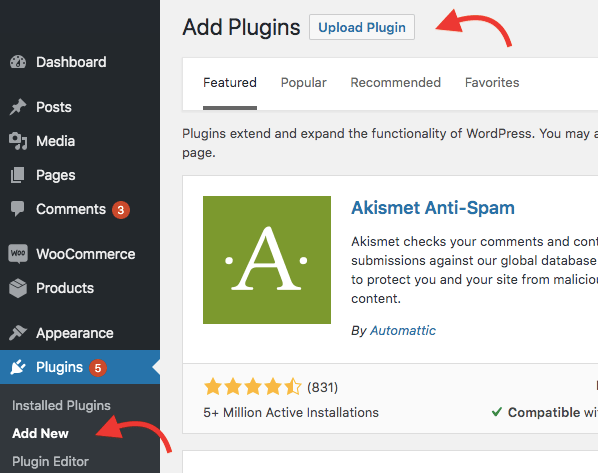
Task: Select the Plugins menu label
Action: [x=59, y=367]
